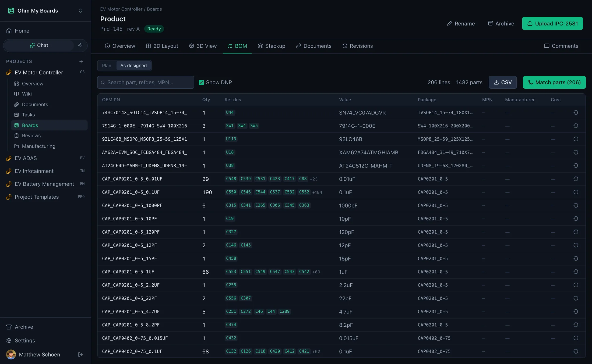Switch BOM view to Plan
This screenshot has width=592, height=364.
[x=107, y=66]
